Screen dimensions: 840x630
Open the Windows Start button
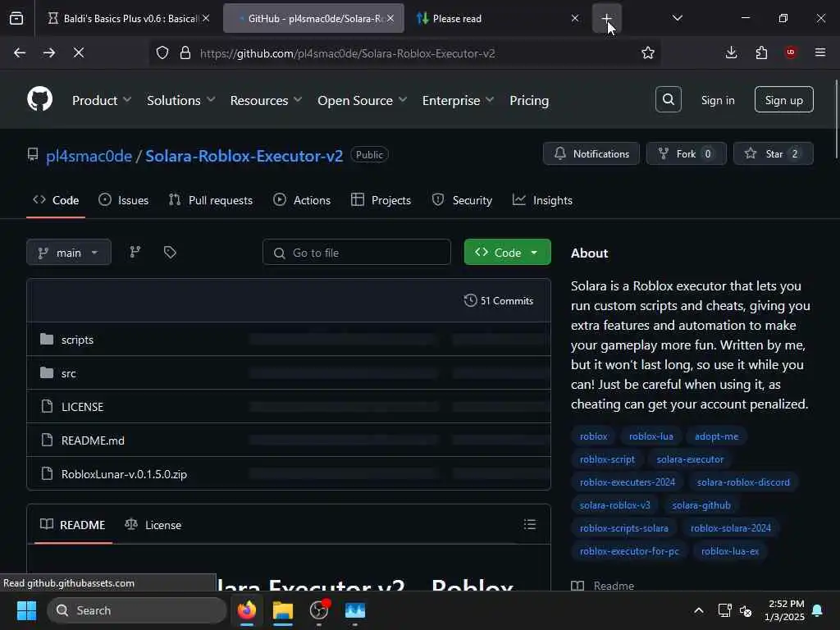point(25,610)
